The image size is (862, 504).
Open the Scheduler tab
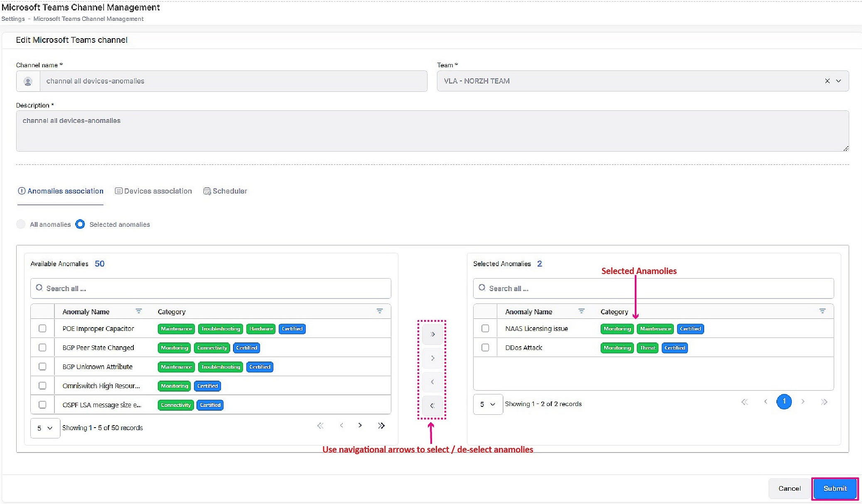[225, 191]
